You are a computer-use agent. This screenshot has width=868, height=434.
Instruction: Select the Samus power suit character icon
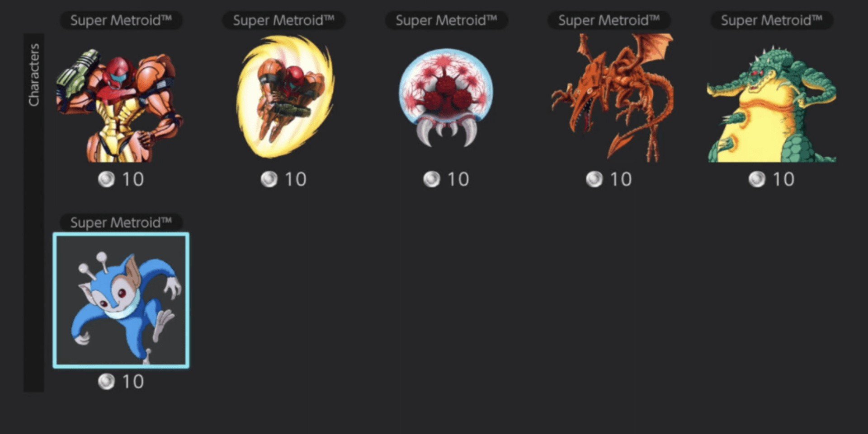[120, 105]
